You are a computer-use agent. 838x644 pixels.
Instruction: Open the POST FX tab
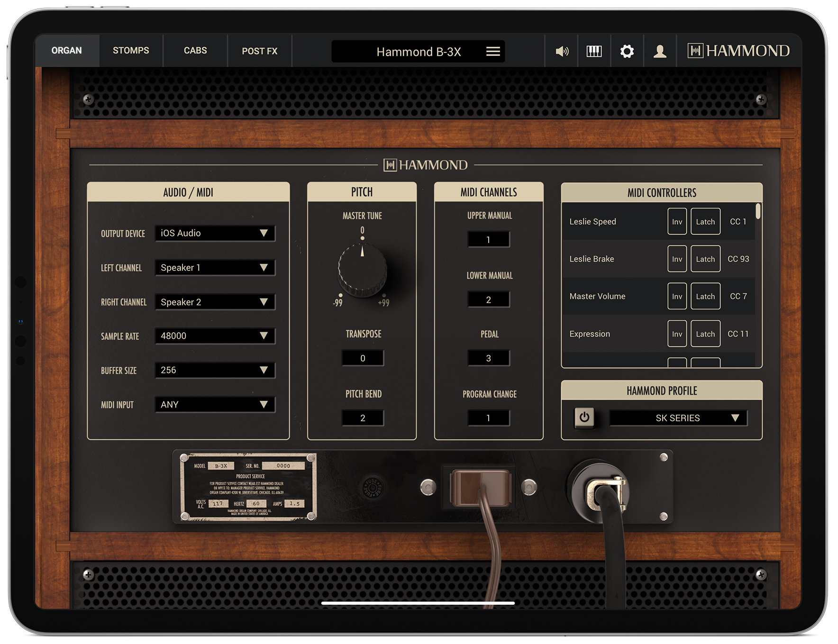pos(260,51)
